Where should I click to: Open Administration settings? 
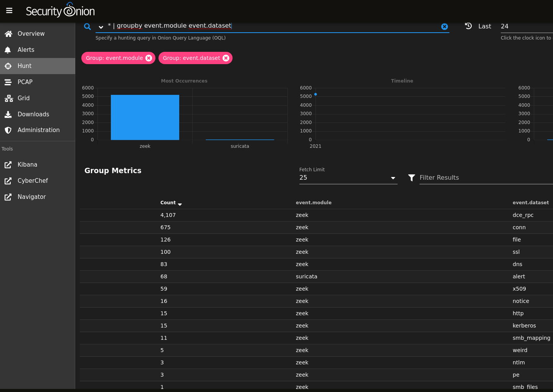(38, 130)
